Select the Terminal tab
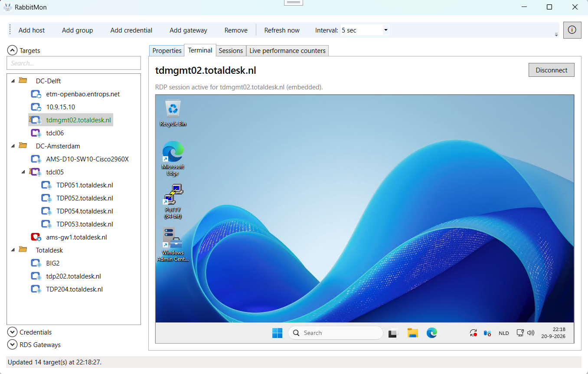Viewport: 588px width, 374px height. (x=200, y=50)
